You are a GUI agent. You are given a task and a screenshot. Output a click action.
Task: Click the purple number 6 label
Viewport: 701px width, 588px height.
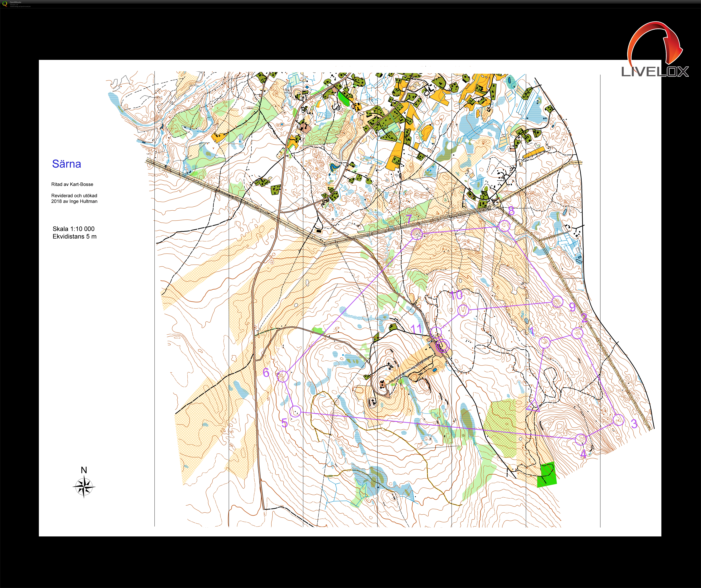tap(266, 372)
